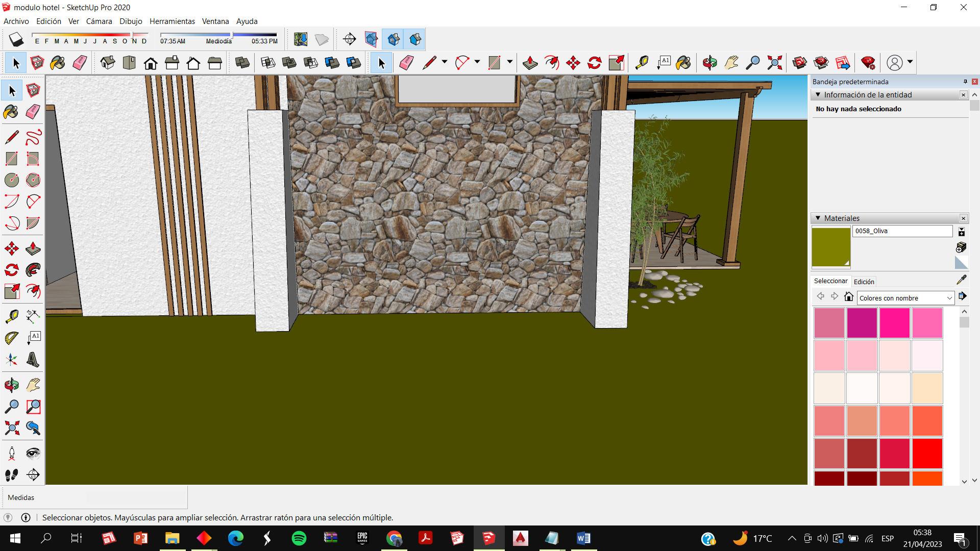Click the Zoom Extents icon in top toolbar
The height and width of the screenshot is (551, 980).
(x=774, y=63)
